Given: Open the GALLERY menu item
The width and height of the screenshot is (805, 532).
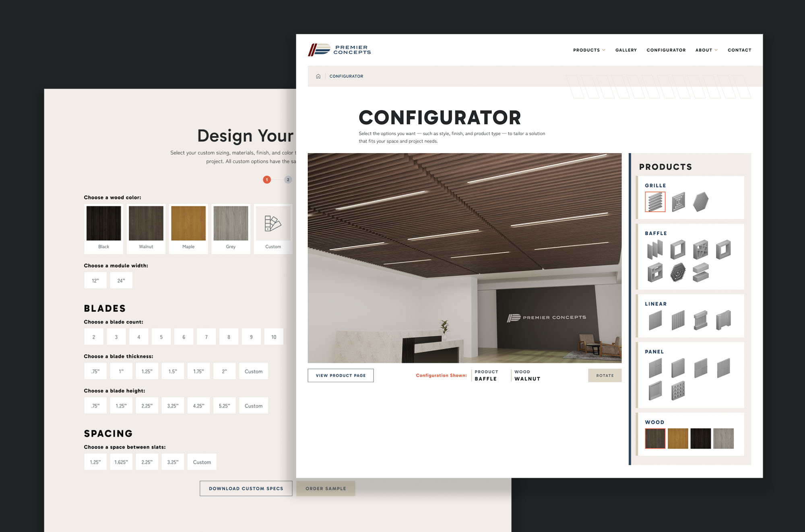Looking at the screenshot, I should click(x=626, y=50).
